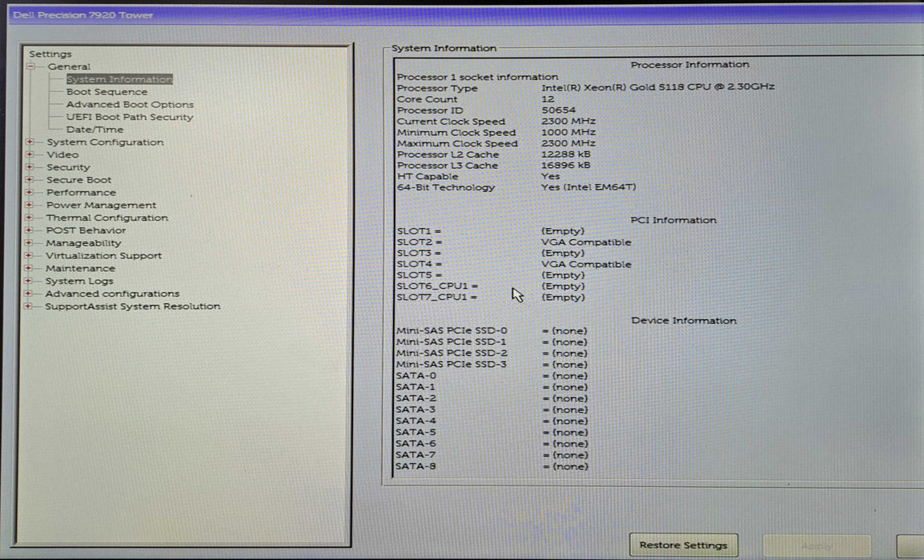Click Mini-SAS PCIe SSD-0 entry
The height and width of the screenshot is (560, 924).
pyautogui.click(x=492, y=331)
